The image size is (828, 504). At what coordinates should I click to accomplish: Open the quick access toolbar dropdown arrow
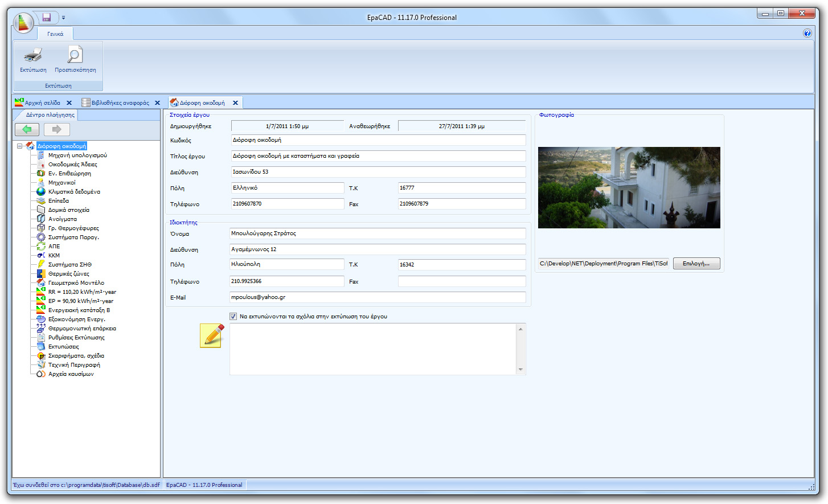63,17
